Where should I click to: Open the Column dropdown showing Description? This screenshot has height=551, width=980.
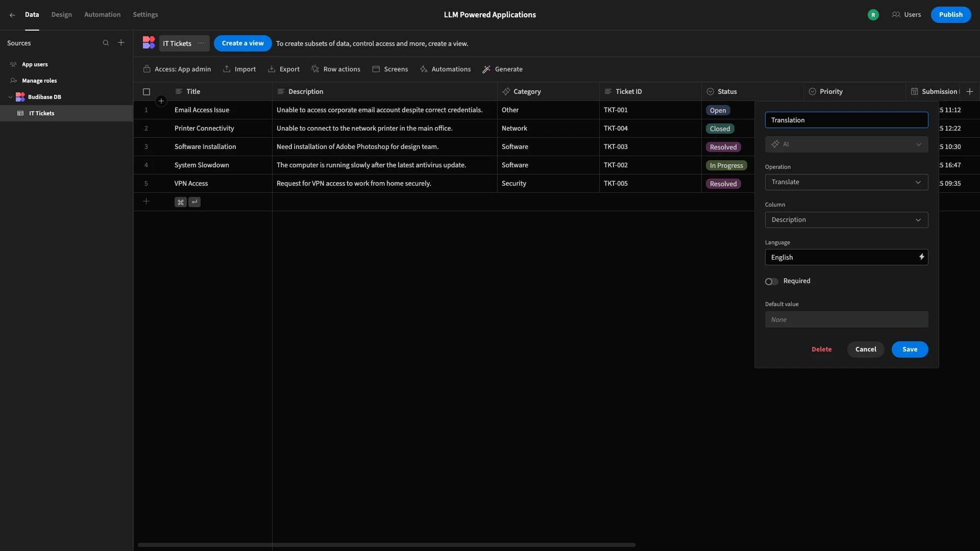846,220
